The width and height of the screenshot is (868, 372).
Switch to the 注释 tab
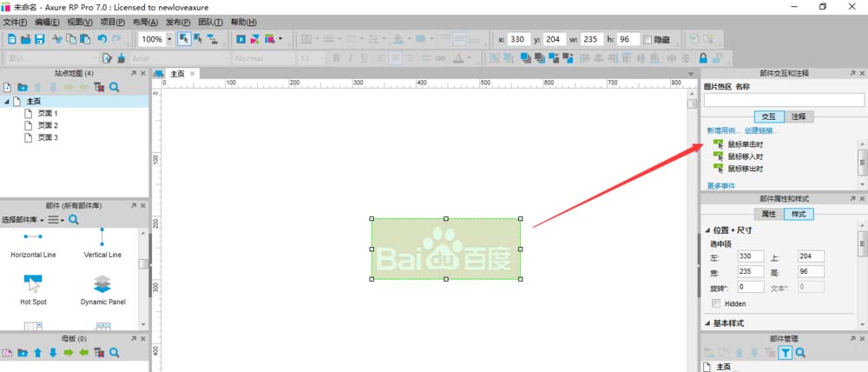coord(799,116)
